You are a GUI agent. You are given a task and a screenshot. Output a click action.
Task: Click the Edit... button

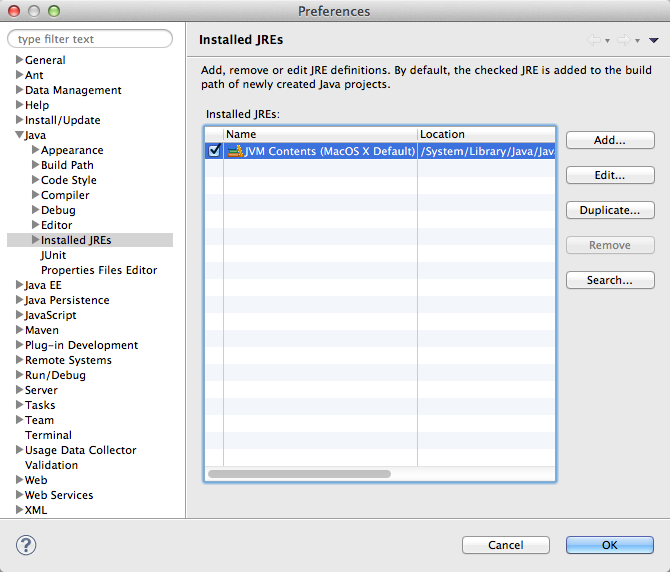[x=610, y=175]
